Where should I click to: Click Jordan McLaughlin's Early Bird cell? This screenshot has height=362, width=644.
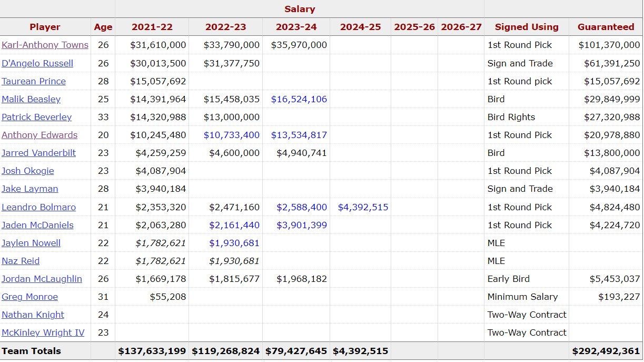point(509,279)
